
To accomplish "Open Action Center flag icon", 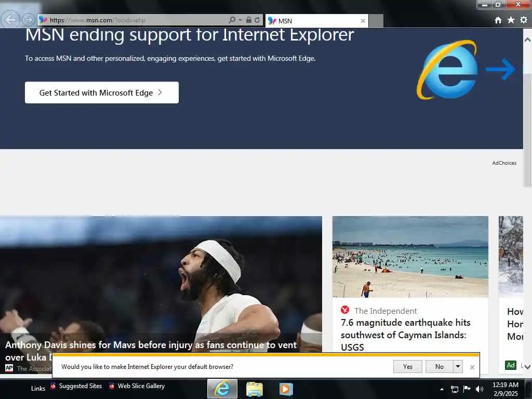I will tap(467, 389).
